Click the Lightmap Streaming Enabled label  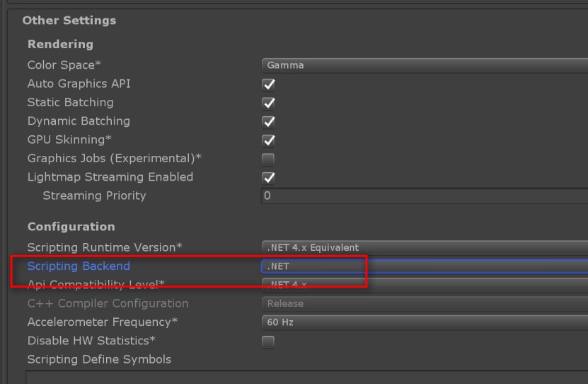coord(110,177)
